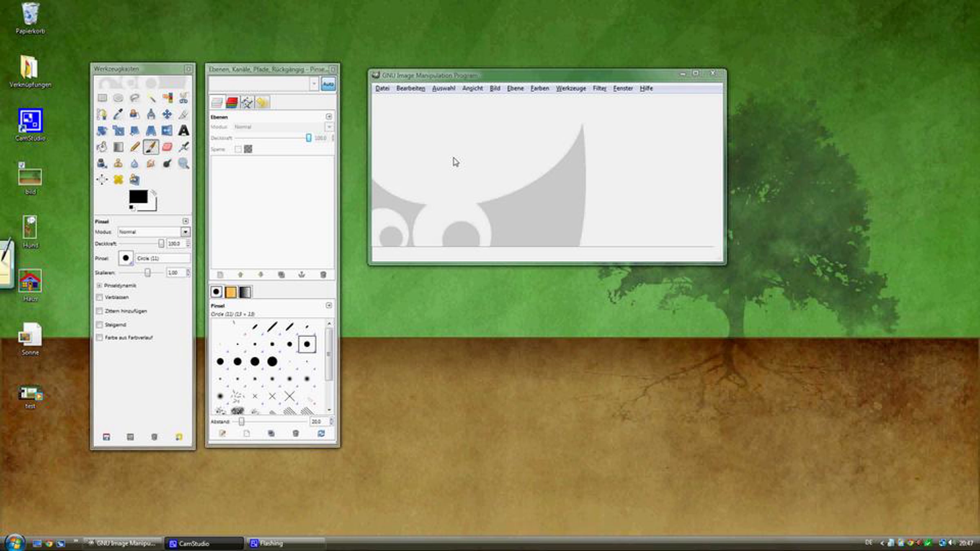Open the Pinsel Modus dropdown

pyautogui.click(x=185, y=232)
